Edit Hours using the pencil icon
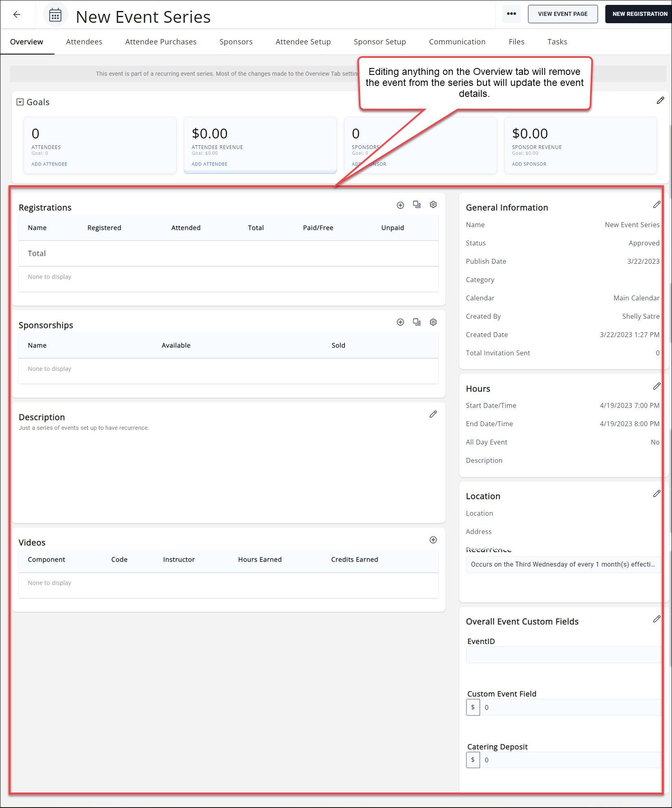The height and width of the screenshot is (808, 672). click(657, 386)
